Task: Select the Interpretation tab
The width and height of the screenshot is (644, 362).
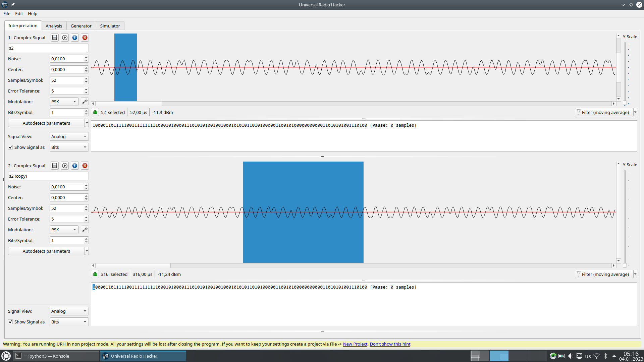Action: coord(23,25)
